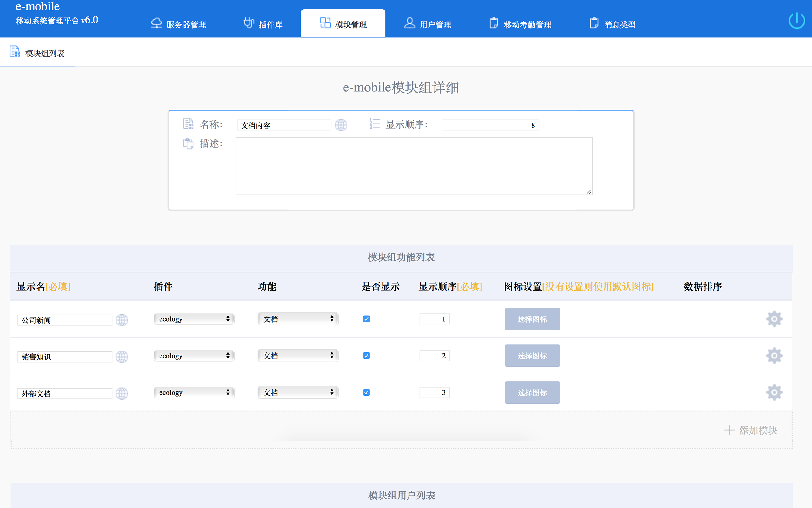Select the 模块组列表 sub-tab
The image size is (812, 508).
pyautogui.click(x=37, y=52)
